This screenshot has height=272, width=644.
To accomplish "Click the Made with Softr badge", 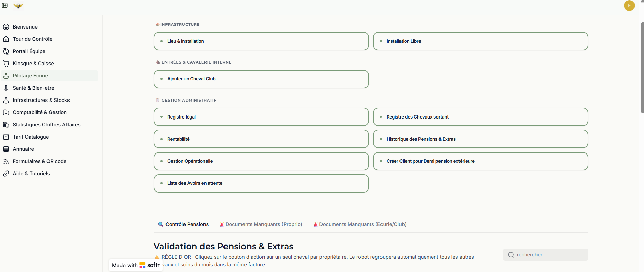I will click(136, 265).
